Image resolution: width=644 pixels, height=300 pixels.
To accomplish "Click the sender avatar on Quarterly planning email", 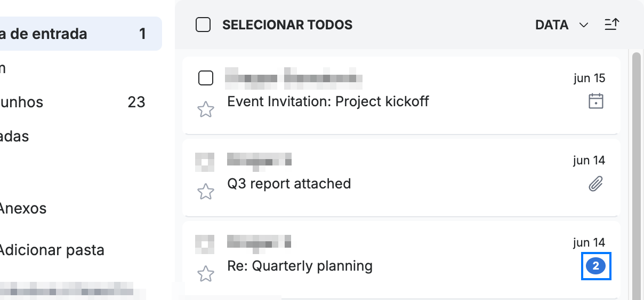I will click(205, 244).
